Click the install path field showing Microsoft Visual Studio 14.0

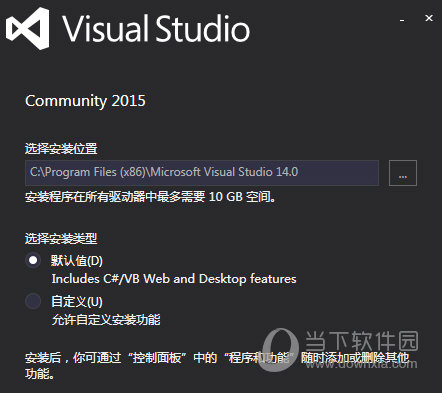click(x=202, y=173)
